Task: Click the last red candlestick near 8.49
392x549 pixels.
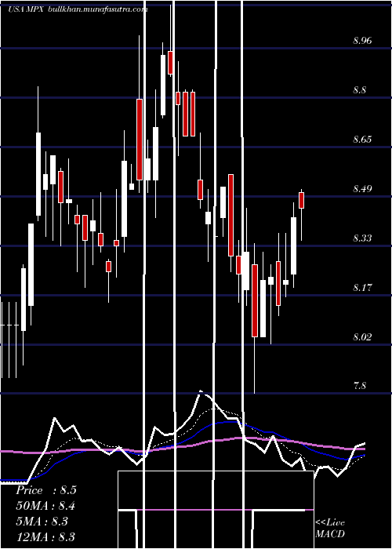Action: click(301, 200)
